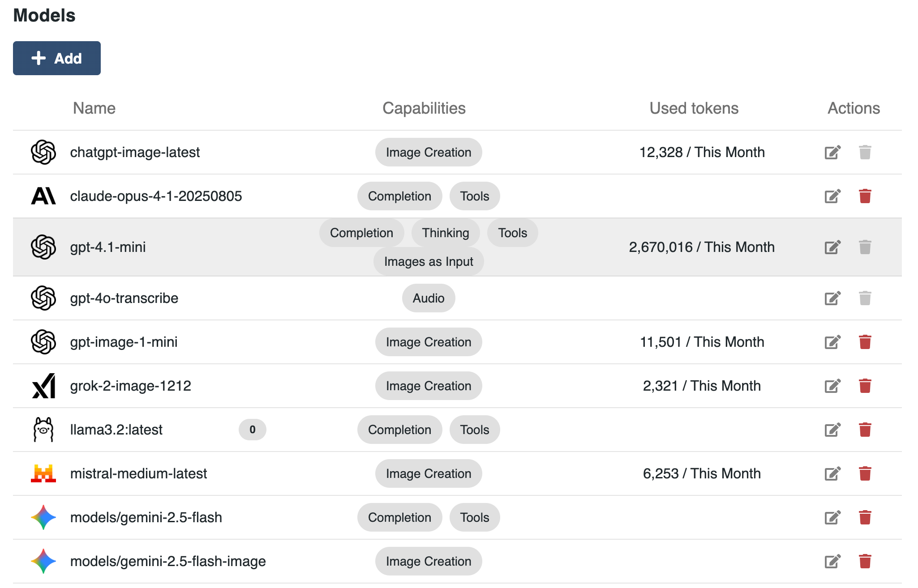Click the Anthropic logo beside claude-opus

pos(43,196)
